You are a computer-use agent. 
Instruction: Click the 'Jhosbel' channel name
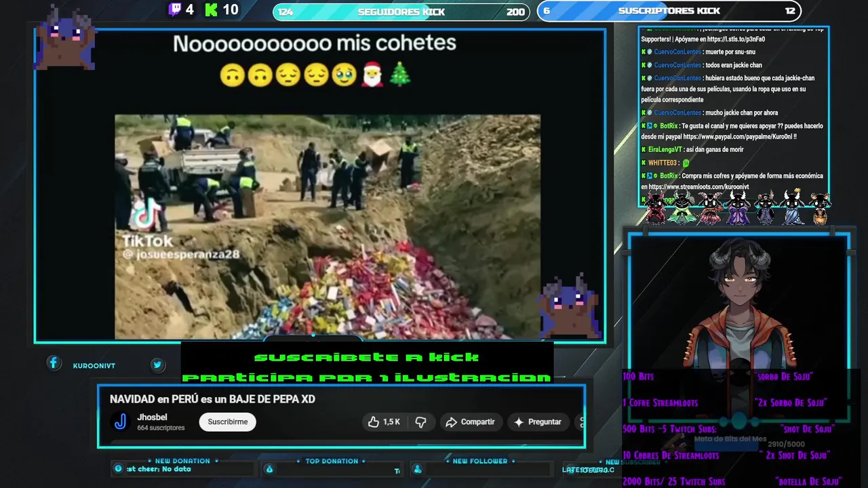coord(152,418)
